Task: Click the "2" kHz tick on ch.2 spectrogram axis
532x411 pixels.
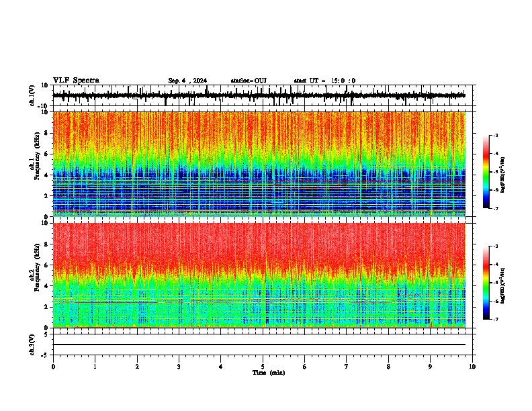Action: 47,307
